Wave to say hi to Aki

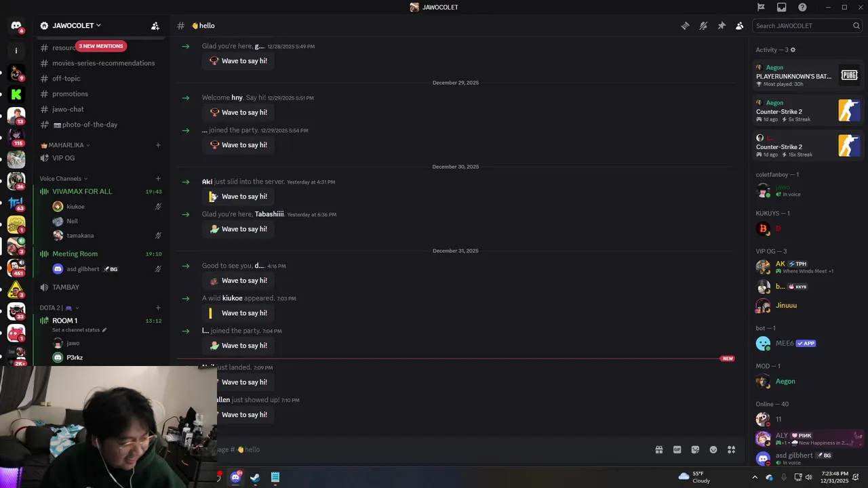238,197
